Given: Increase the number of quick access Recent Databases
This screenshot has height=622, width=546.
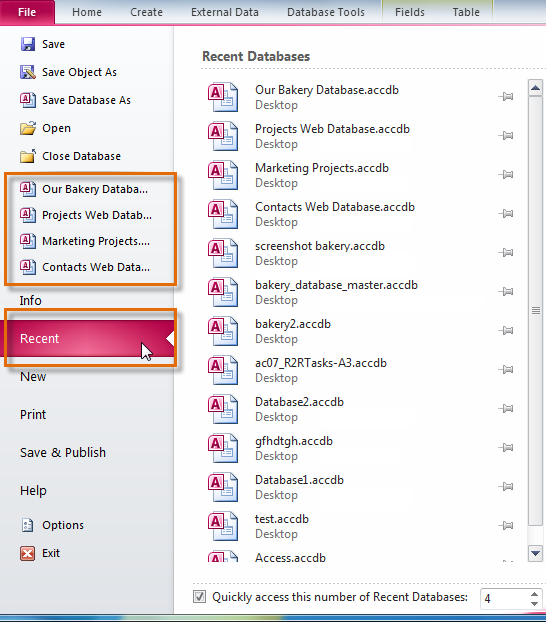Looking at the screenshot, I should pyautogui.click(x=534, y=594).
